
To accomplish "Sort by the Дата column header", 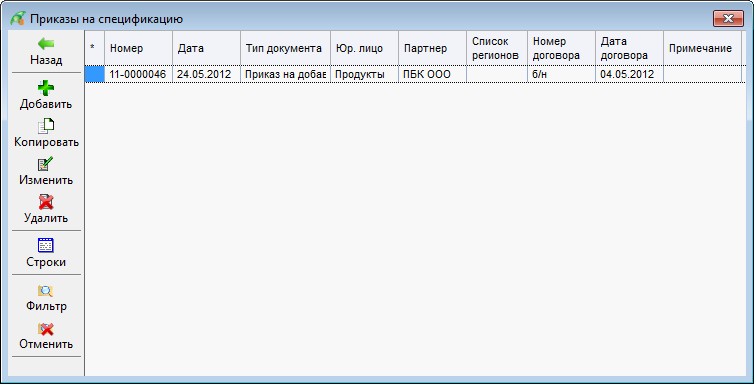I will [206, 48].
